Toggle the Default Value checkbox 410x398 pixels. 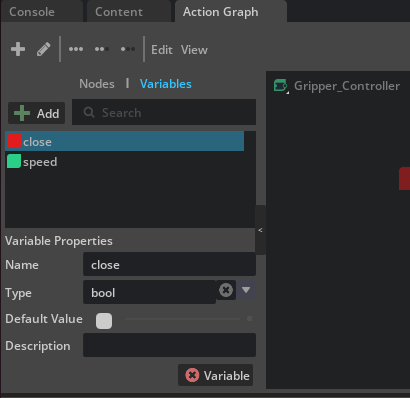[104, 321]
